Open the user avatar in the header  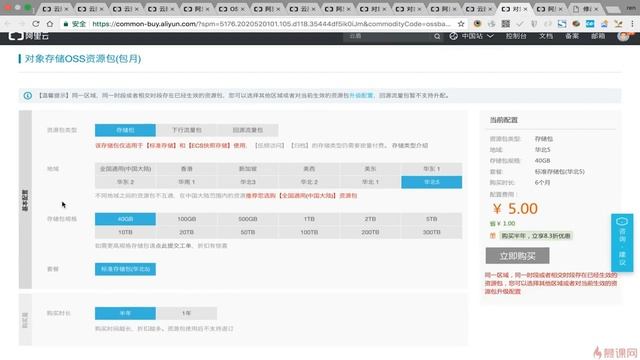[x=623, y=36]
